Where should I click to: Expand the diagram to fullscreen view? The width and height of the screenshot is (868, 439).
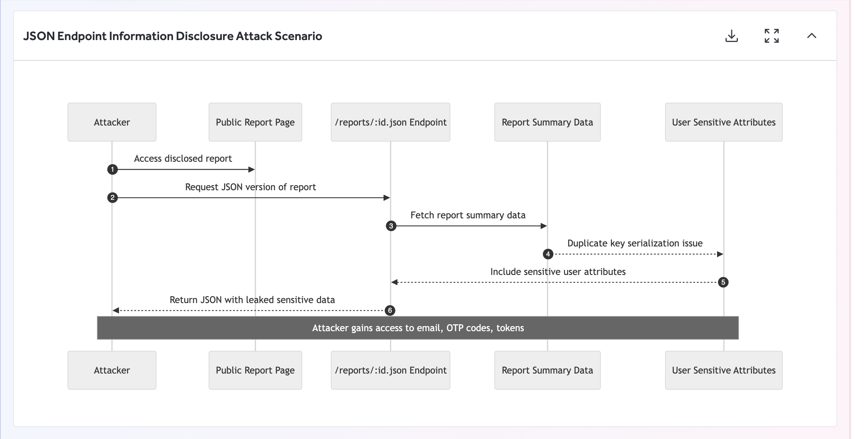(x=771, y=36)
